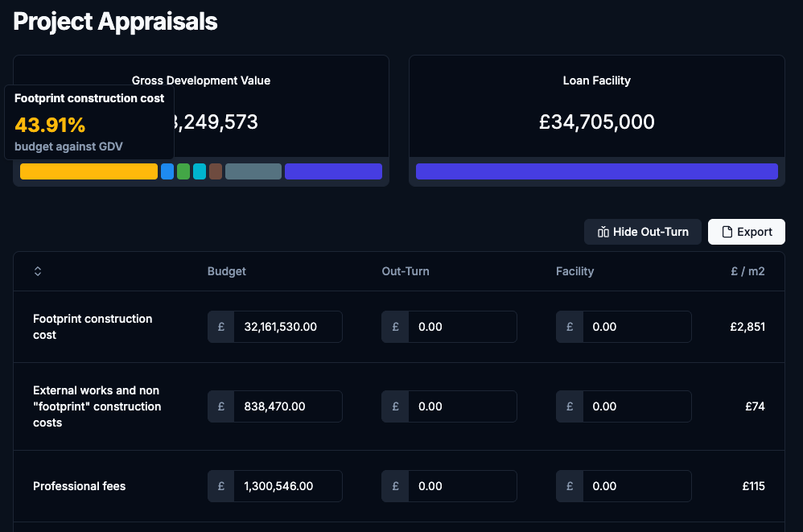Click the External works and non footprint label
This screenshot has width=803, height=532.
pos(97,406)
